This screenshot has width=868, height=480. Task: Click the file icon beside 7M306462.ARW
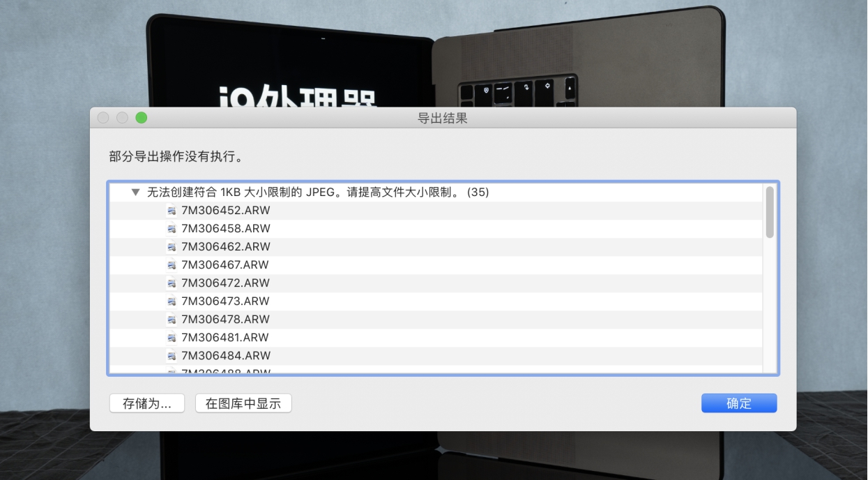tap(171, 246)
